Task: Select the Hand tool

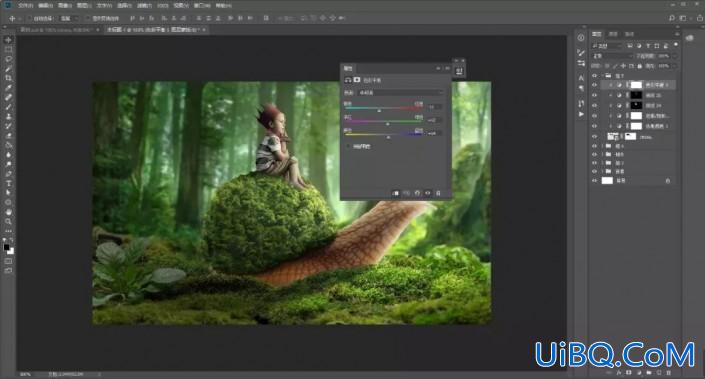Action: 8,211
